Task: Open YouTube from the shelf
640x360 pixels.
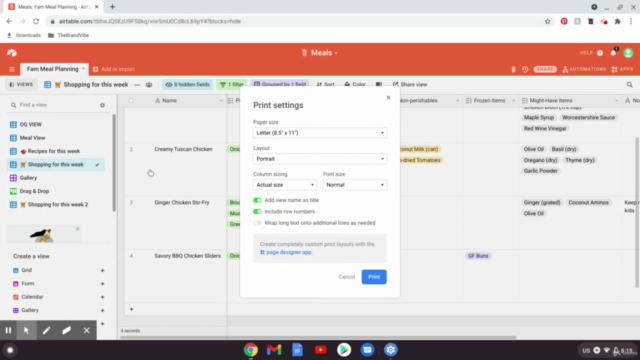Action: (x=320, y=350)
